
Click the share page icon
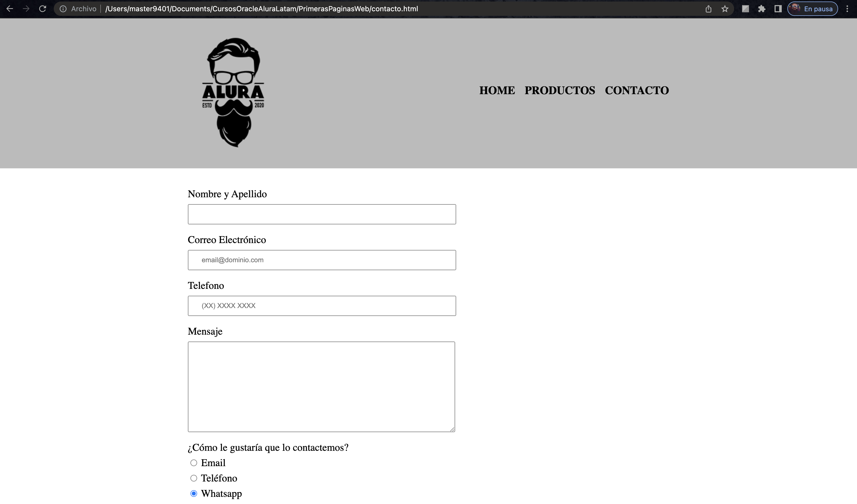pyautogui.click(x=709, y=8)
